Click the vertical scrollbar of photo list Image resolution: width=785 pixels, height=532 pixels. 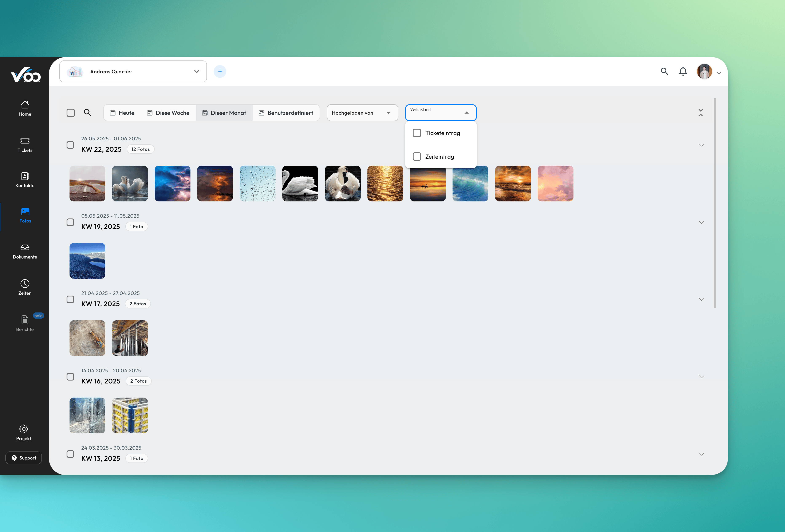pos(715,203)
